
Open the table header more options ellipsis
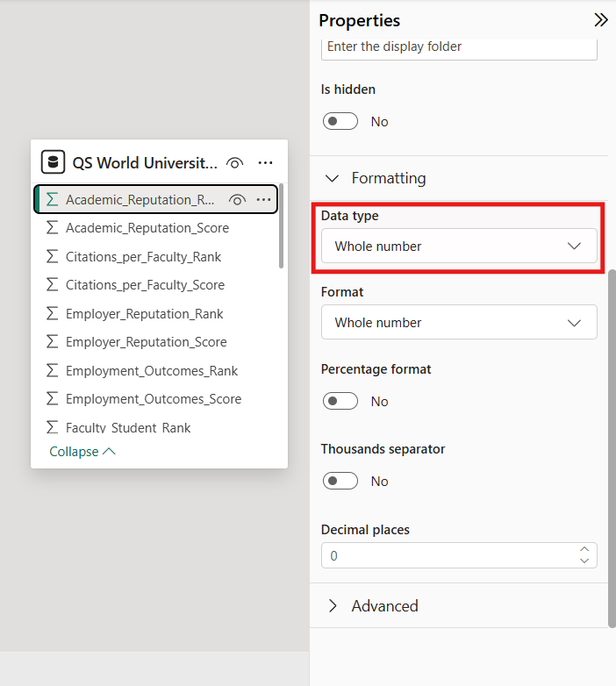pyautogui.click(x=265, y=163)
